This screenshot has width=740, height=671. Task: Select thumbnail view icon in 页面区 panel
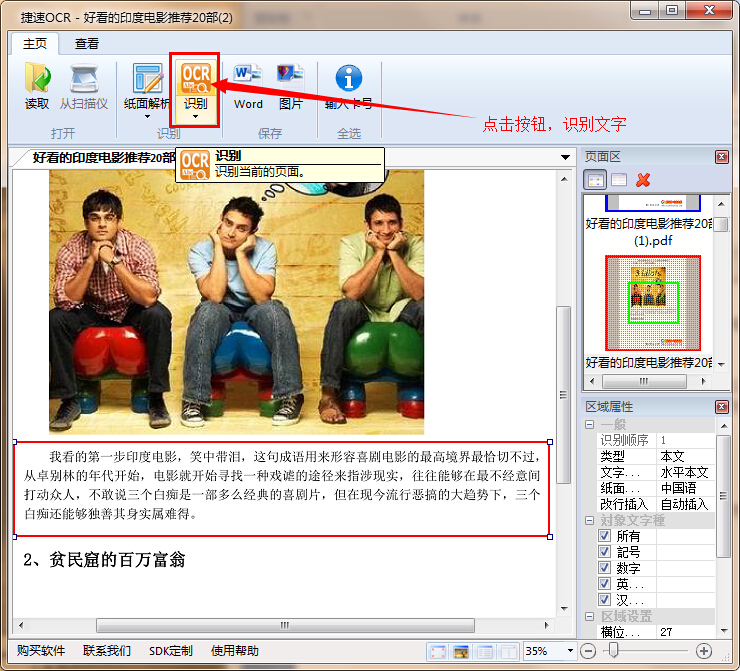coord(595,180)
